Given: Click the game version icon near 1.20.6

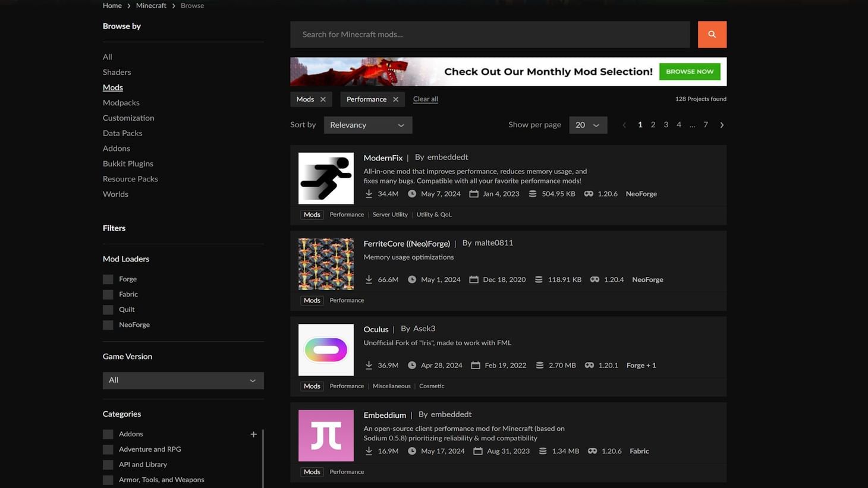Looking at the screenshot, I should 588,193.
